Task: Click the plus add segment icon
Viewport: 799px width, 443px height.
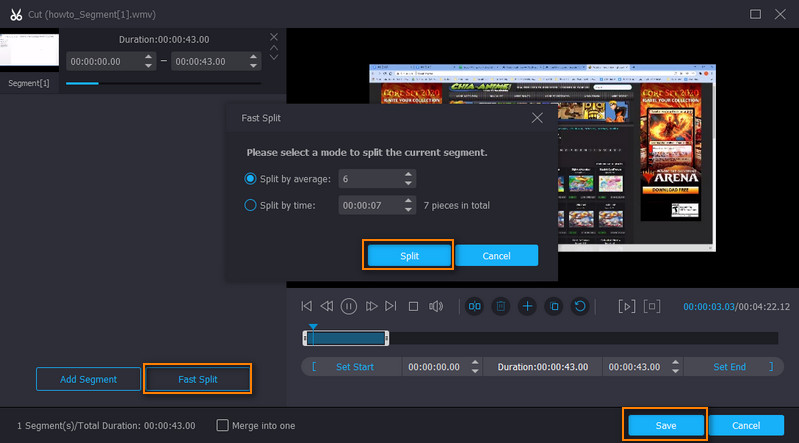Action: 527,306
